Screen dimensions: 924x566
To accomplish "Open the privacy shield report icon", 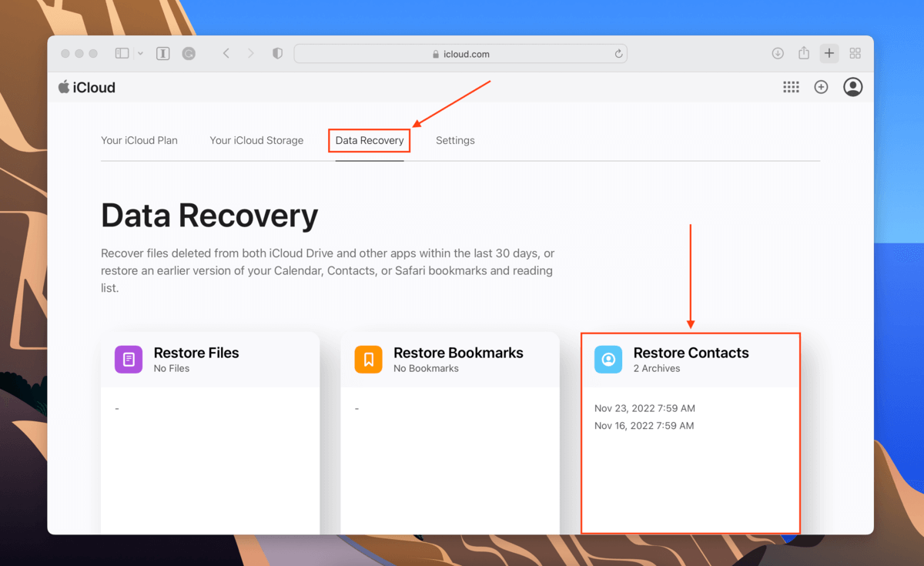I will 277,53.
